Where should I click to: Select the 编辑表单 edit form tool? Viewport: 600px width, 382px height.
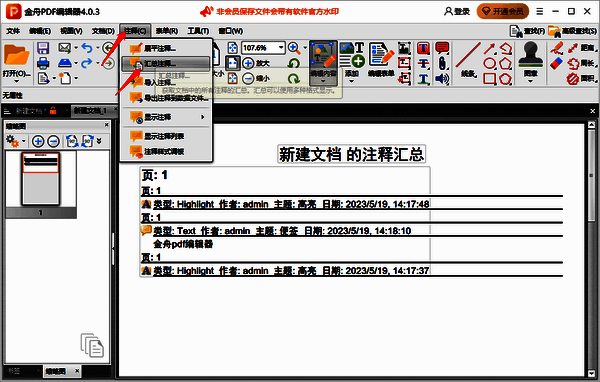click(381, 60)
